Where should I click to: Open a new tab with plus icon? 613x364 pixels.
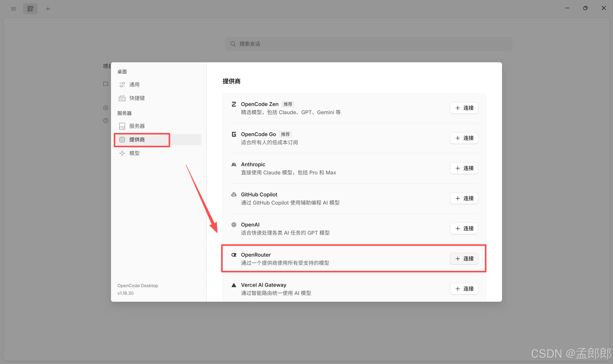pyautogui.click(x=48, y=9)
